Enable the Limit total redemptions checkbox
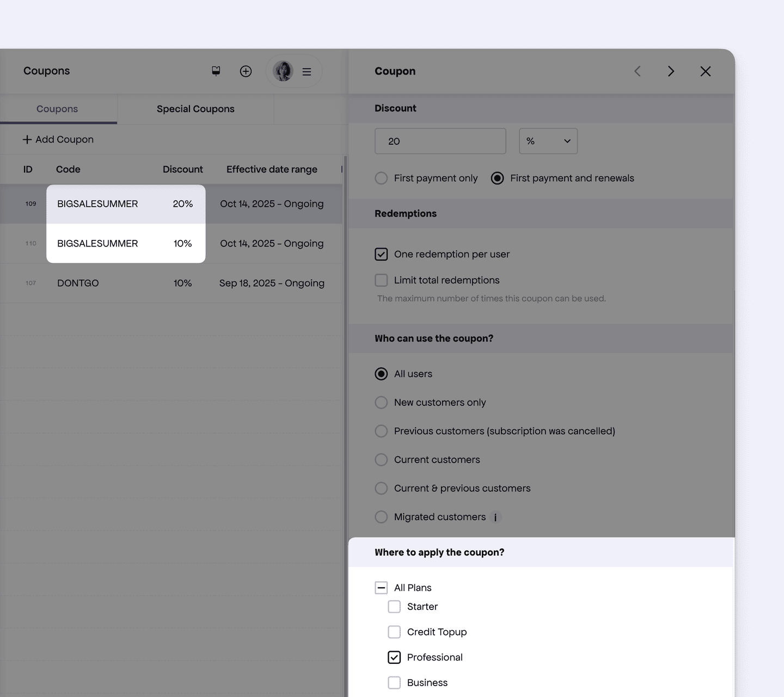The image size is (784, 697). click(381, 280)
